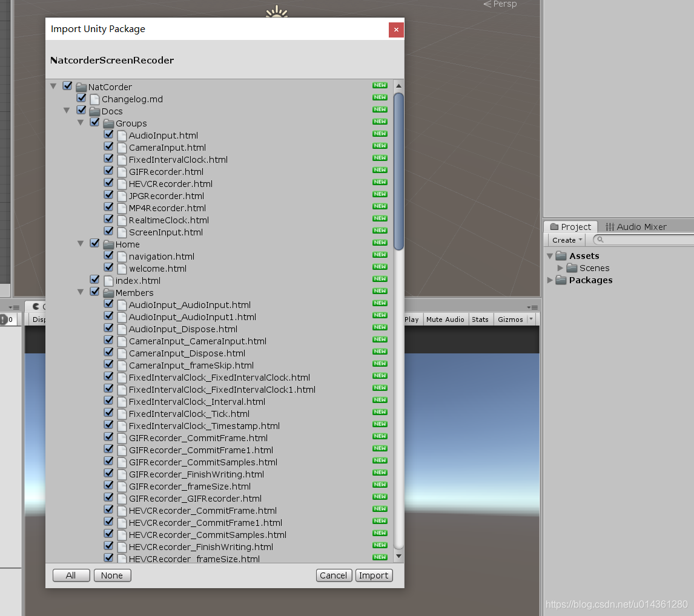694x616 pixels.
Task: Click the Members folder icon
Action: click(108, 292)
